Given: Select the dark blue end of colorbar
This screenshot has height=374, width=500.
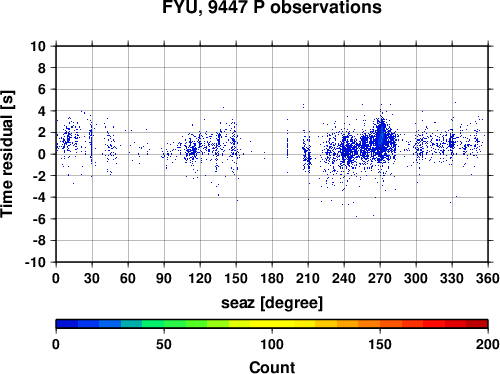Looking at the screenshot, I should 67,324.
